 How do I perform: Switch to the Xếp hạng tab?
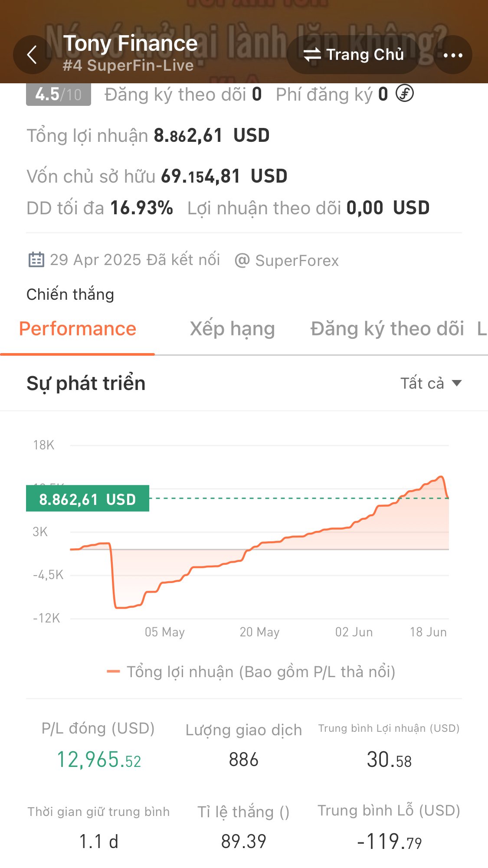point(233,329)
